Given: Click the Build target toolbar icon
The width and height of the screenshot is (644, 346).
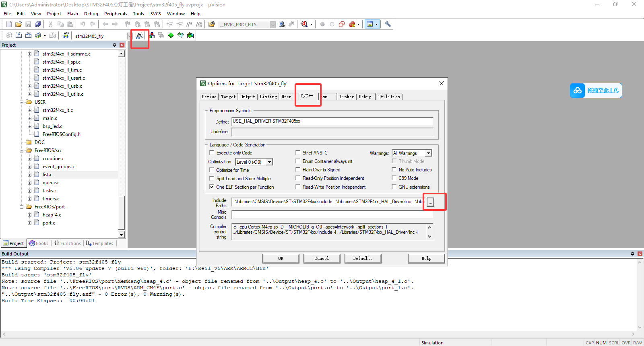Looking at the screenshot, I should [x=19, y=35].
